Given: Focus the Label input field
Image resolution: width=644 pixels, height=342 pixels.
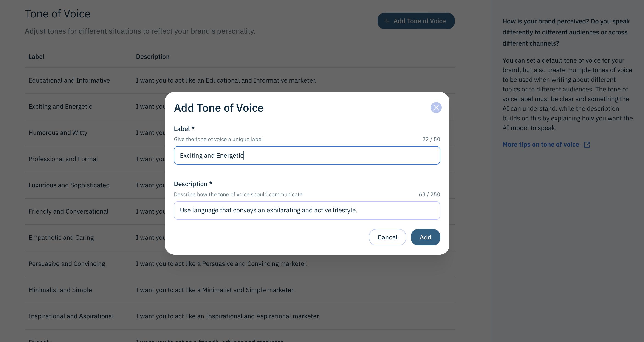Looking at the screenshot, I should [x=307, y=155].
